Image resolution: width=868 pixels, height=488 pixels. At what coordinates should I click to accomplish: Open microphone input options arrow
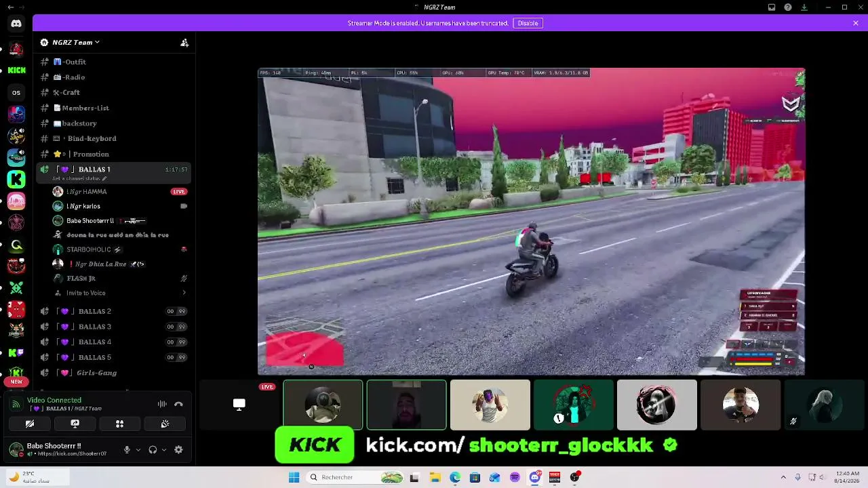[x=138, y=449]
